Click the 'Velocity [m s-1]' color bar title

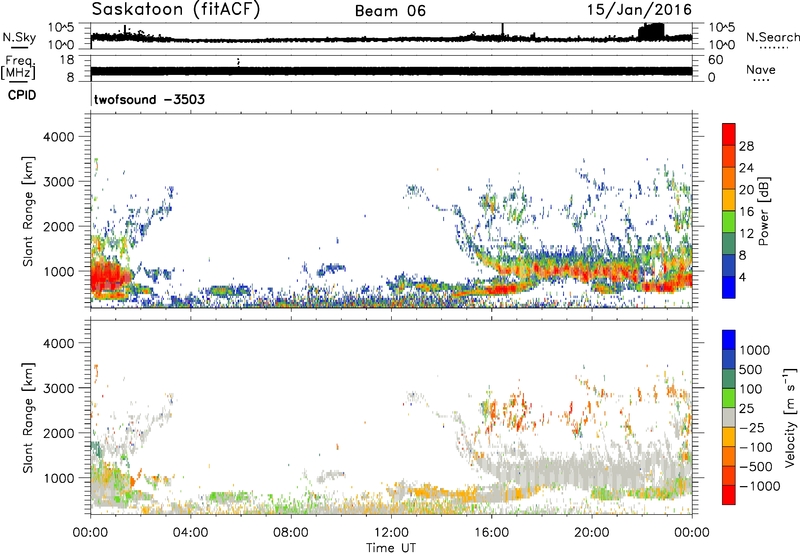(790, 418)
